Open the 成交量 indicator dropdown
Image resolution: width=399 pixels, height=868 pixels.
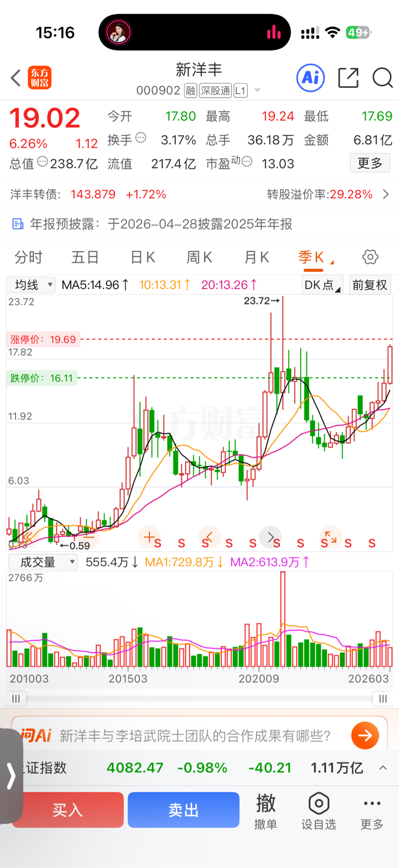[43, 562]
